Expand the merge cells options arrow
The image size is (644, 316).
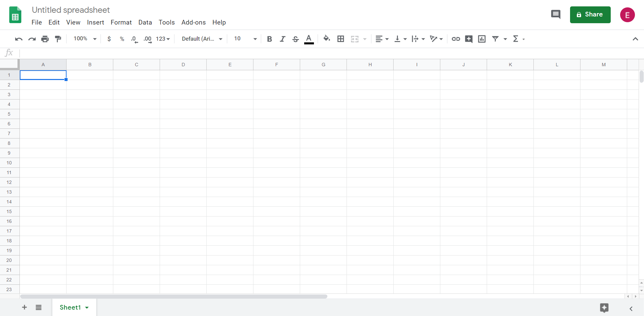365,39
